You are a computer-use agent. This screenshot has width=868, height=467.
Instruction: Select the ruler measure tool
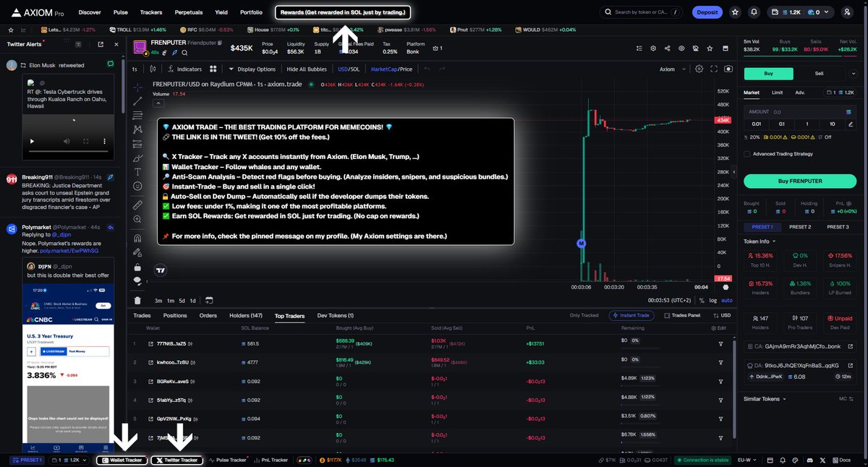tap(137, 205)
